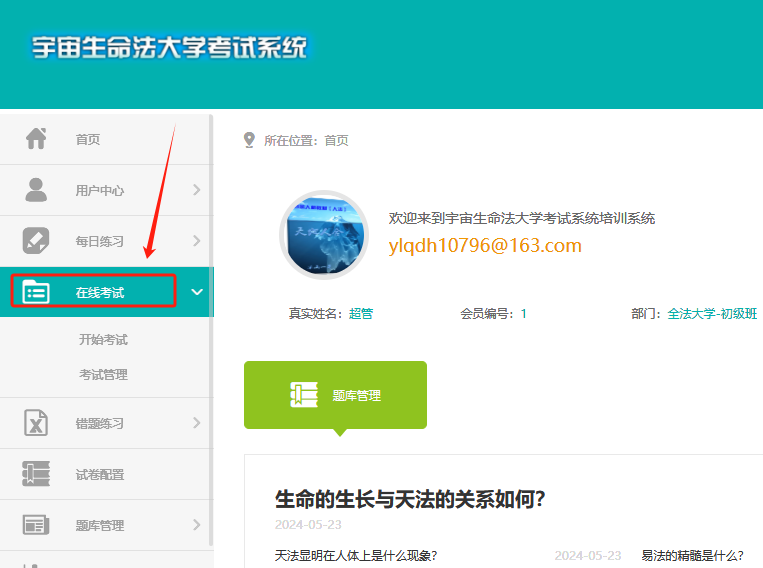Click the 会员编号 label

[x=485, y=313]
